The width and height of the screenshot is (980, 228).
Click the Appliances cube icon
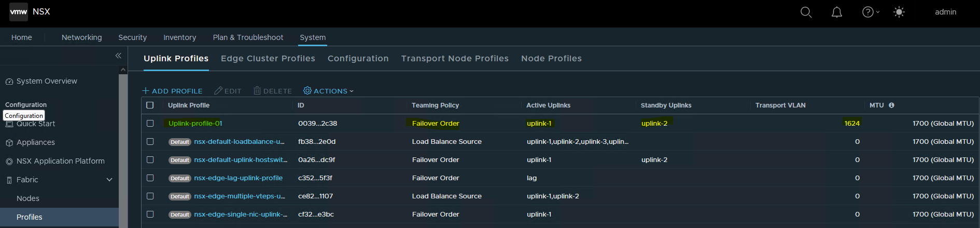[9, 143]
